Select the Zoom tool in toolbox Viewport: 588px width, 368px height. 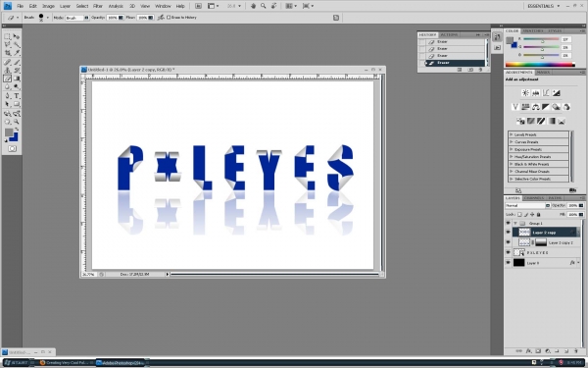click(16, 122)
